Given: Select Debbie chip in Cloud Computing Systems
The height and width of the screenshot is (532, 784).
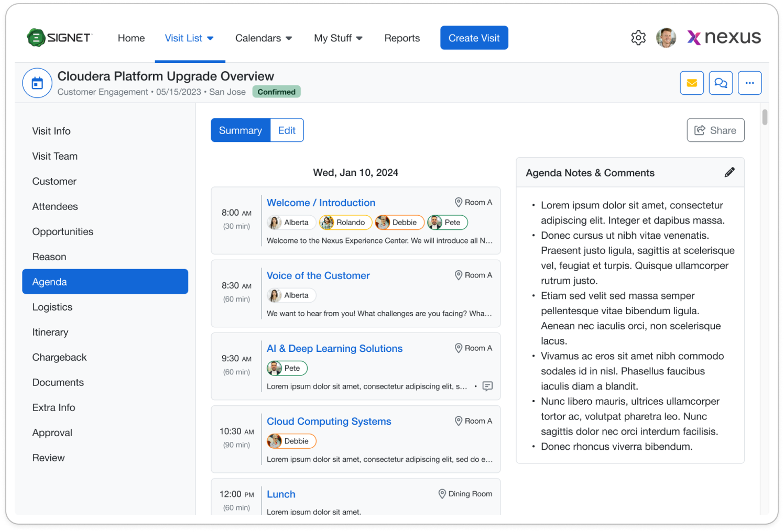Looking at the screenshot, I should [291, 441].
